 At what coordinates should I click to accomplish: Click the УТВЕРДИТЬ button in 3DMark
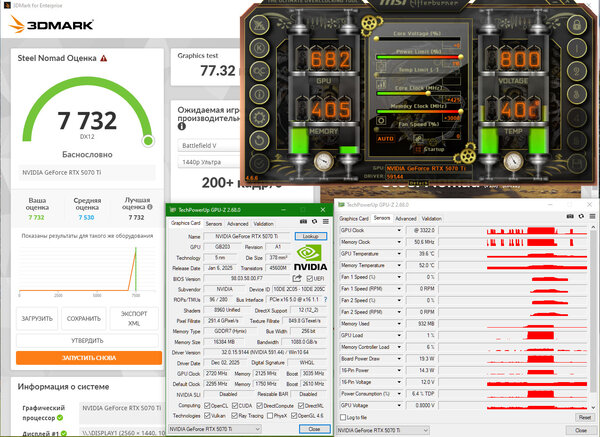coord(87,341)
